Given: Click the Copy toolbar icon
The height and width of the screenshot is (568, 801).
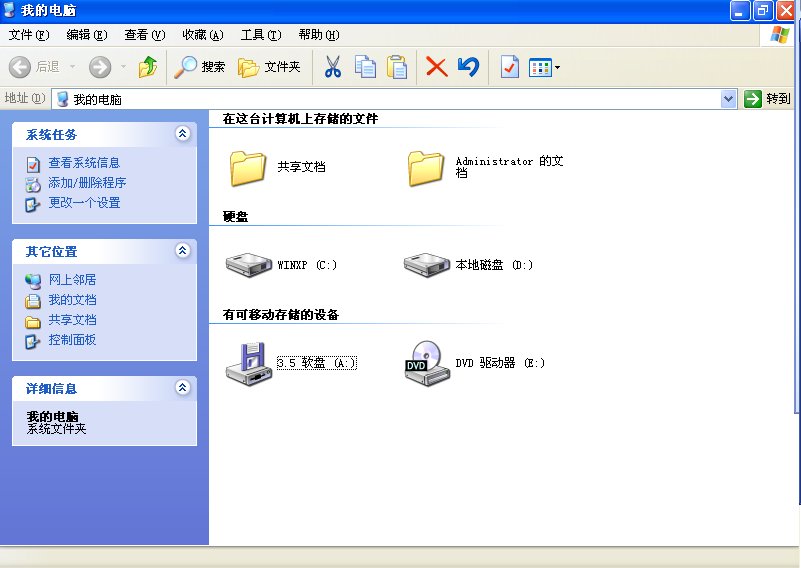Looking at the screenshot, I should point(365,67).
